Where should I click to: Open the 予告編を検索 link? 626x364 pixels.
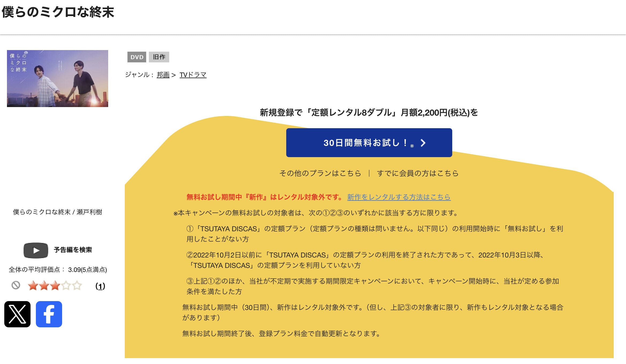coord(73,250)
